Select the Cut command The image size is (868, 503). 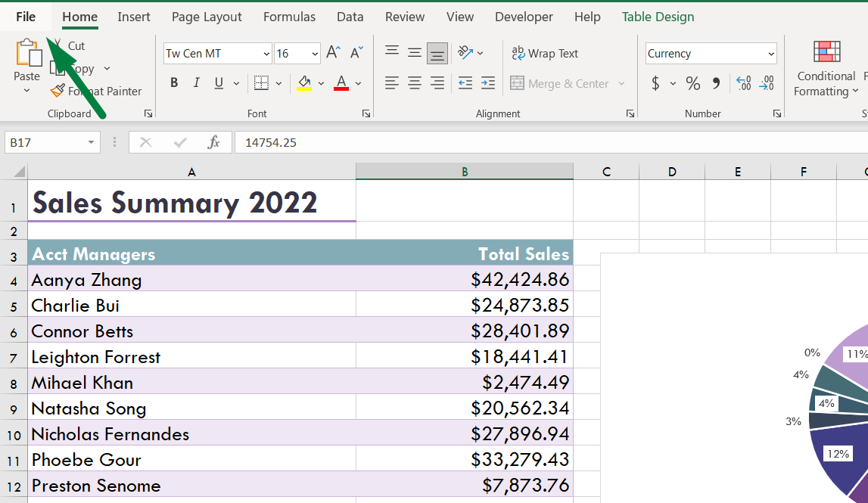tap(73, 45)
